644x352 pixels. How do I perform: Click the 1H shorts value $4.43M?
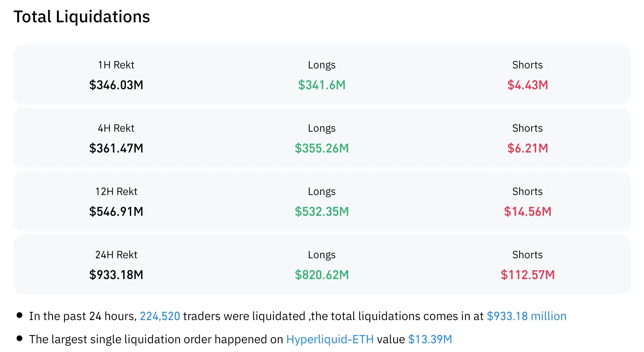click(x=527, y=85)
